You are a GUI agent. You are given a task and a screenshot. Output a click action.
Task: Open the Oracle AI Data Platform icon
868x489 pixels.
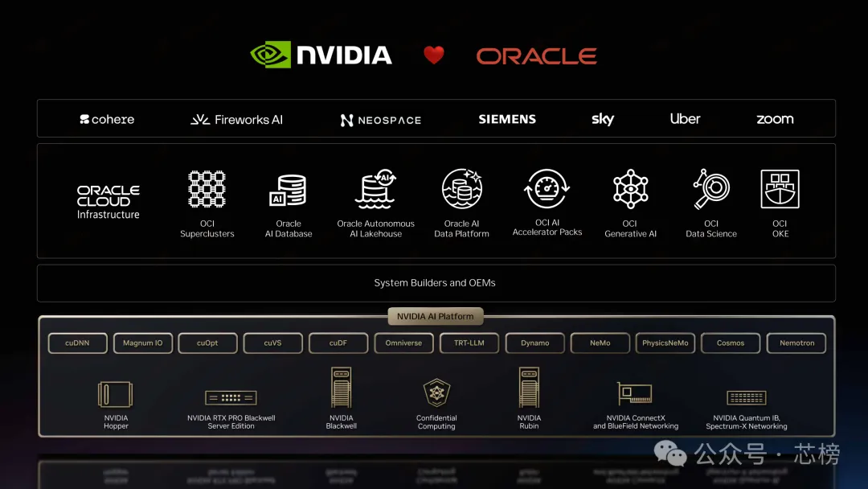pyautogui.click(x=462, y=188)
